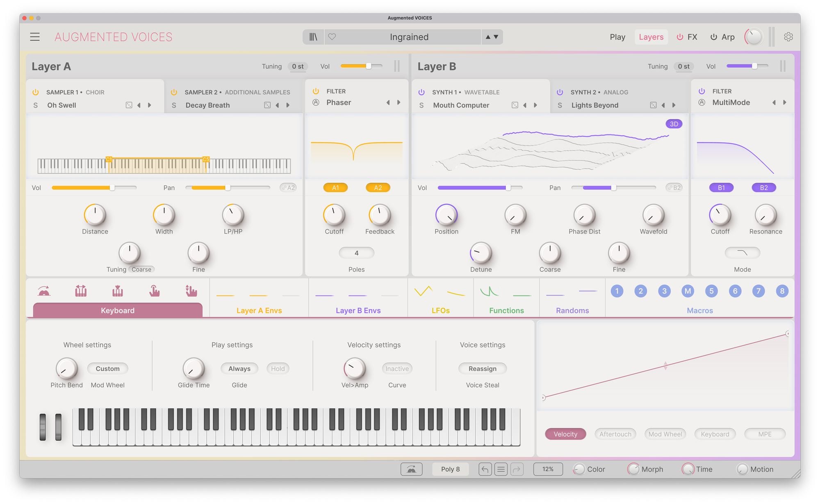Randomize Decay Breath sample with dice icon

(x=267, y=105)
